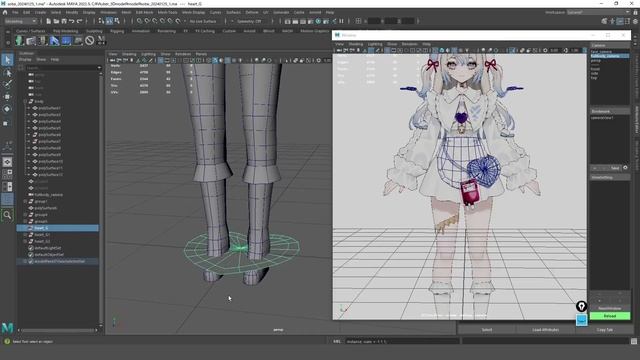The image size is (640, 360).
Task: Click the Maya home icon in menu bar
Action: (x=5, y=13)
